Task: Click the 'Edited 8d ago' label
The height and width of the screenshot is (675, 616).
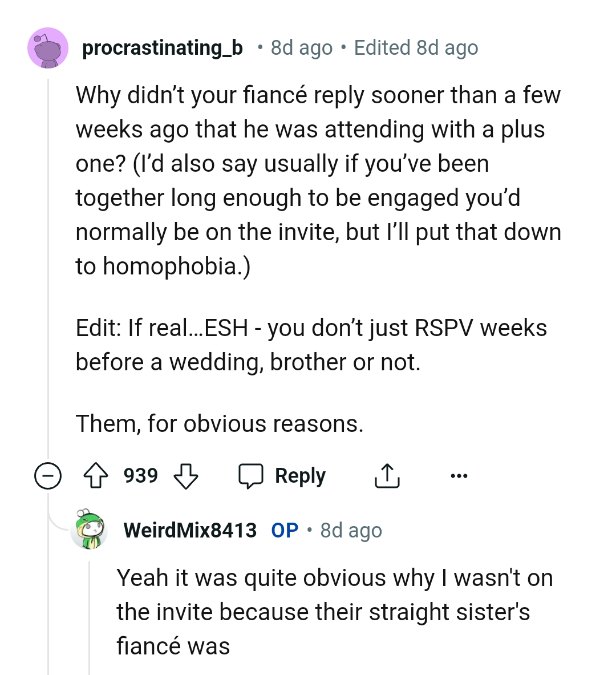Action: (415, 47)
